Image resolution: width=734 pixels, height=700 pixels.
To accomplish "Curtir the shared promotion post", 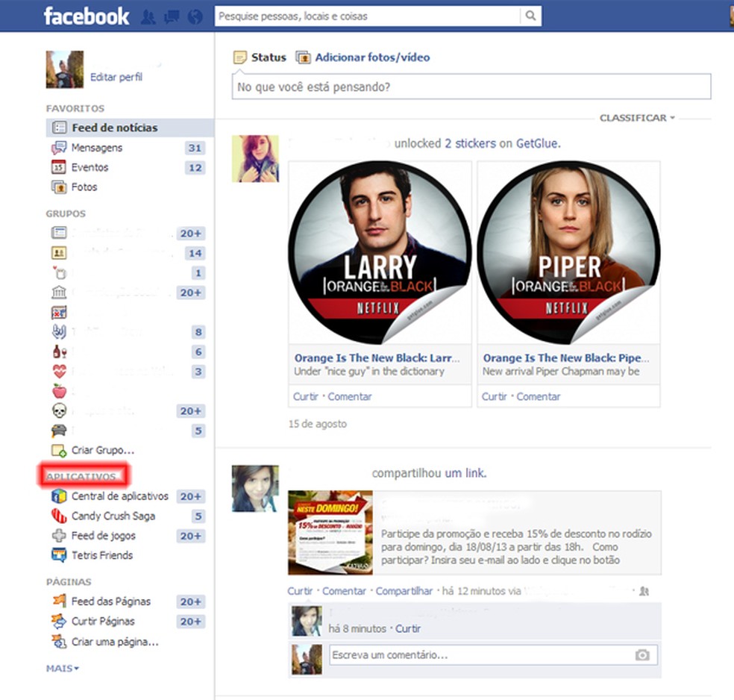I will point(300,590).
